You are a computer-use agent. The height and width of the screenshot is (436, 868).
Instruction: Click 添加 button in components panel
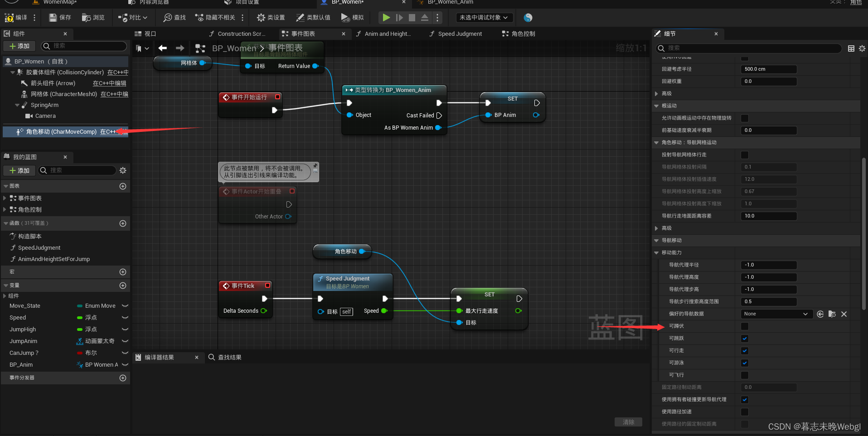(x=19, y=46)
